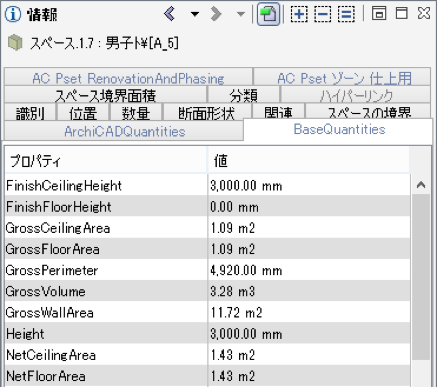
Task: Open AC Pset ゾーン 仕上用 tab
Action: point(342,78)
